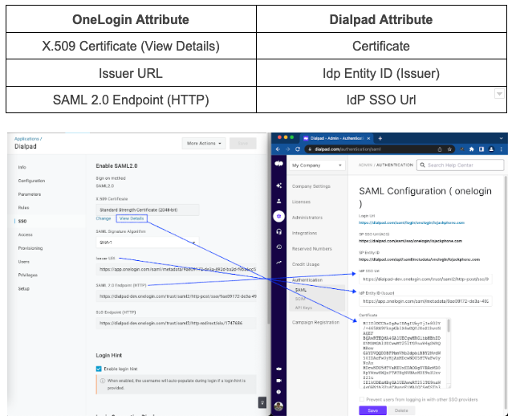
Task: Click the magnifier icon in Search Help Center
Action: (x=423, y=165)
